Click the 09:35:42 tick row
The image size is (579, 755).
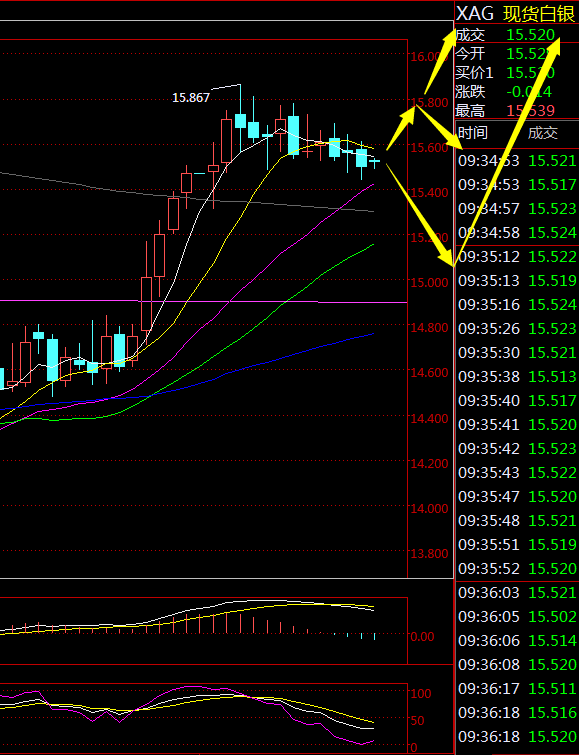[x=517, y=449]
